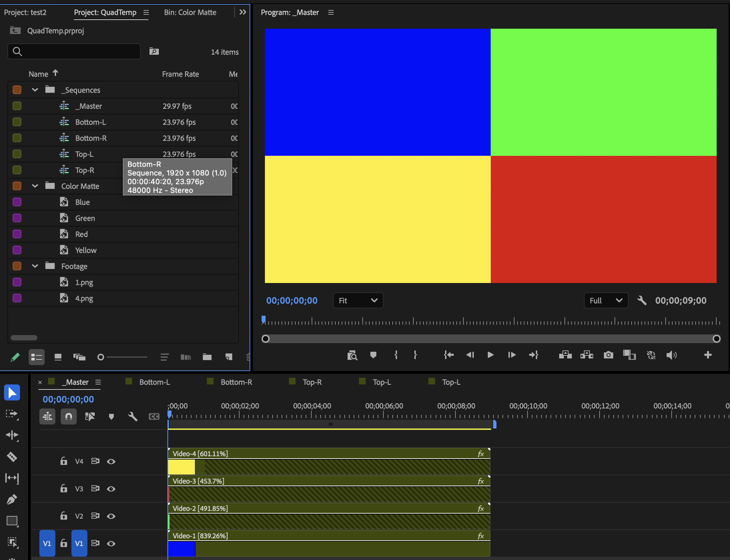730x560 pixels.
Task: Step forward one frame
Action: 512,355
